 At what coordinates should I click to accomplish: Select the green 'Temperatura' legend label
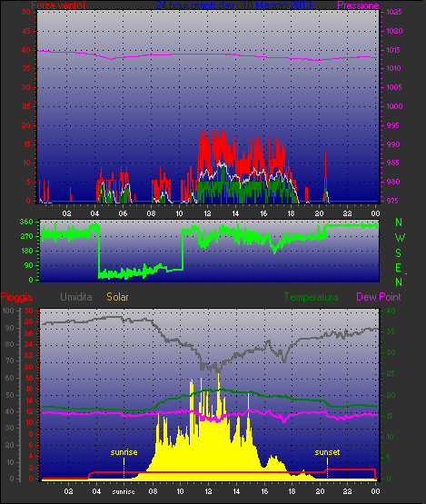pos(311,297)
